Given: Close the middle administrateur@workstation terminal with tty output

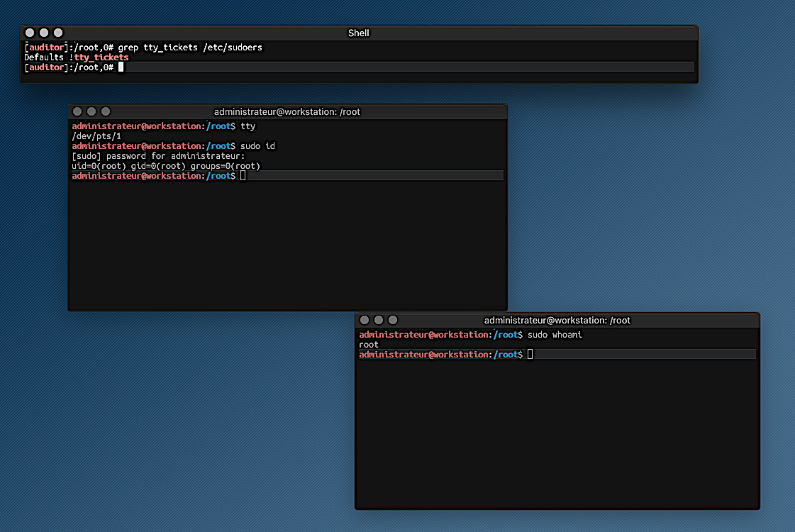Looking at the screenshot, I should coord(77,111).
